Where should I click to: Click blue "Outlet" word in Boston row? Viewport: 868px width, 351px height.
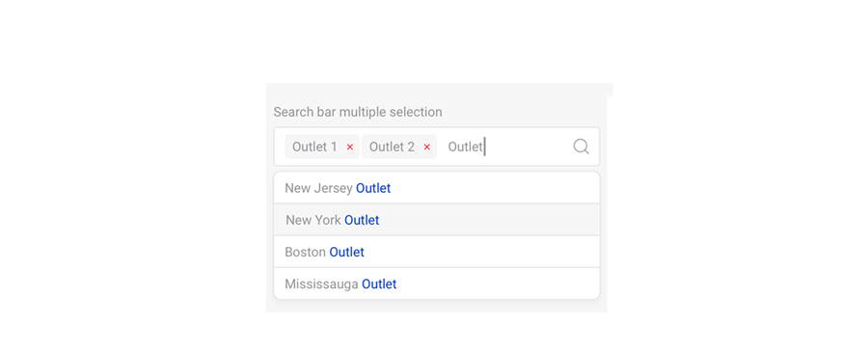coord(346,252)
